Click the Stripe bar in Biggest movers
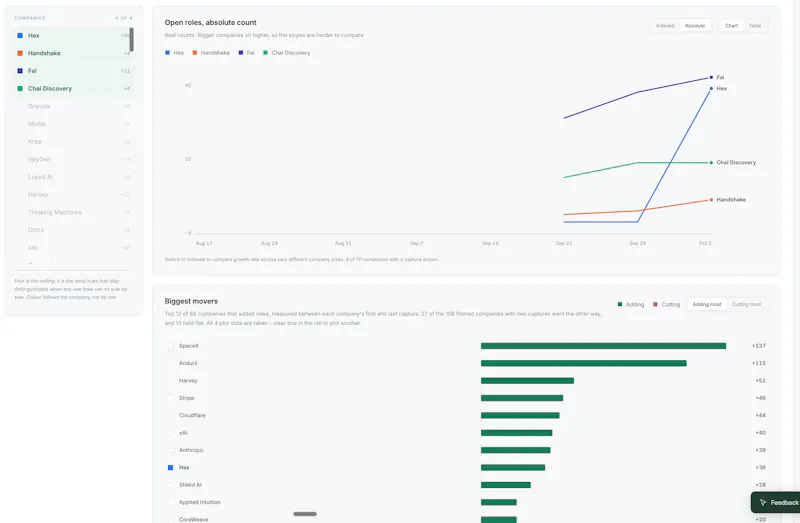This screenshot has width=800, height=523. (521, 398)
